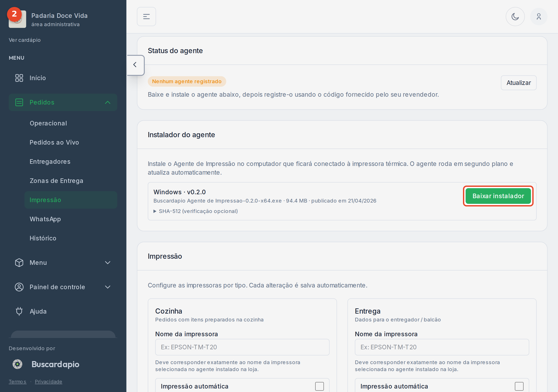Open Zonas de Entrega page

(56, 181)
